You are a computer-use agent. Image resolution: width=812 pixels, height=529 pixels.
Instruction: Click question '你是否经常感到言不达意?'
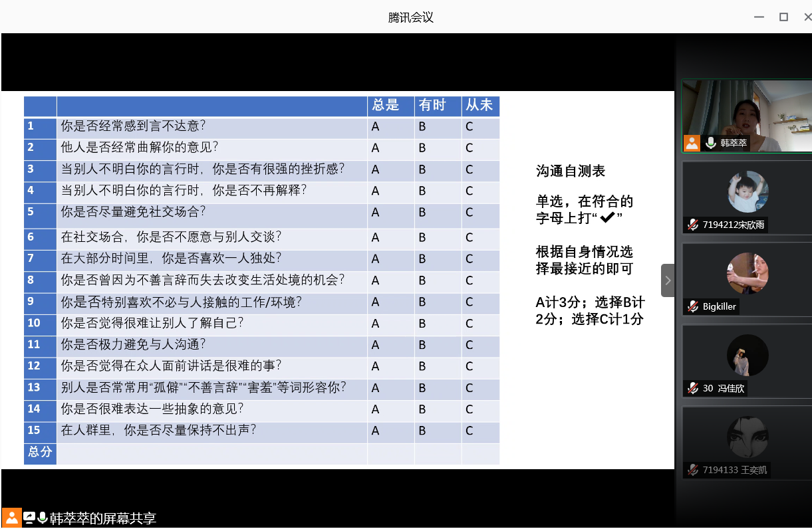click(x=133, y=126)
